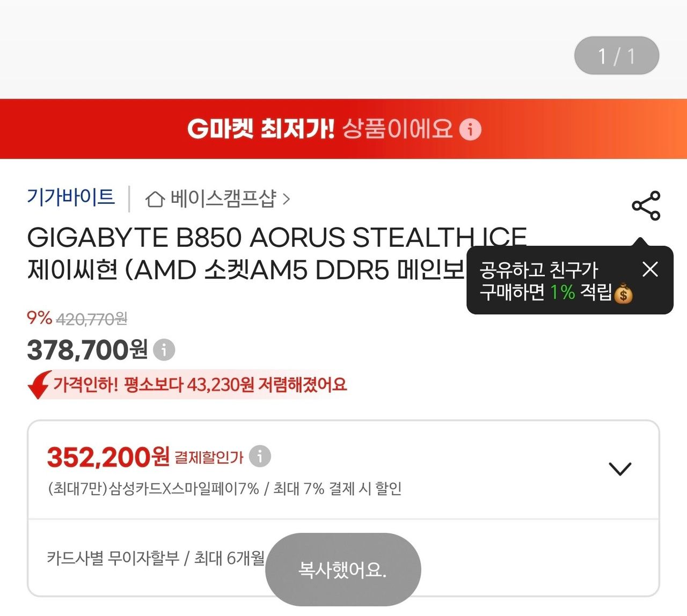Image resolution: width=687 pixels, height=616 pixels.
Task: Visit the 베이스캠프샵 store link
Action: click(x=223, y=199)
